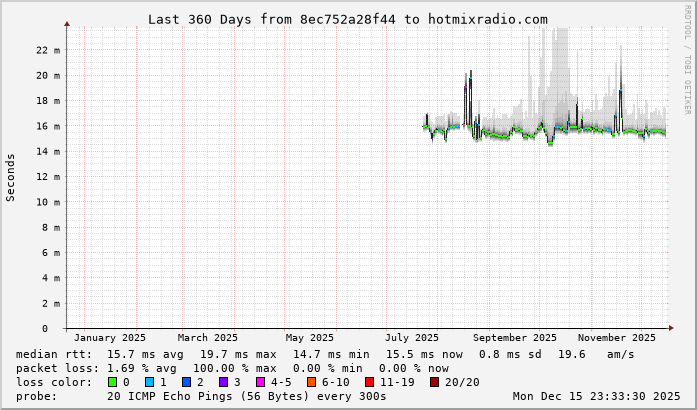Select the July 2025 axis label
This screenshot has width=697, height=410.
tap(411, 338)
